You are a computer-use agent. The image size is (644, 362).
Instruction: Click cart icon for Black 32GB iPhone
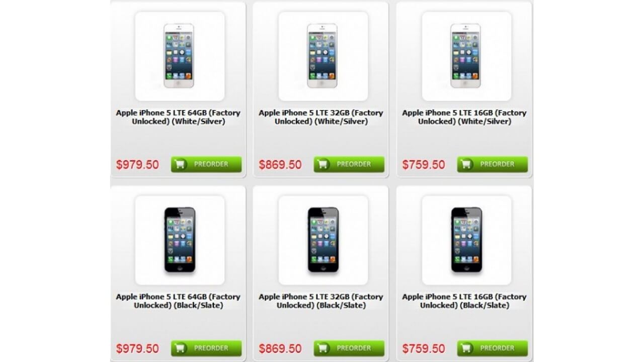click(323, 348)
